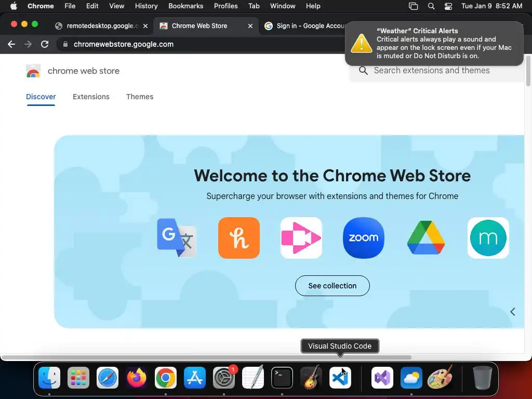Open TextEdit from the dock

tap(253, 378)
